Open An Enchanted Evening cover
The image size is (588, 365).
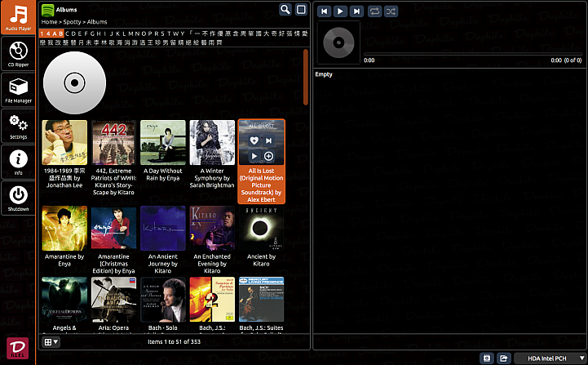coord(212,229)
